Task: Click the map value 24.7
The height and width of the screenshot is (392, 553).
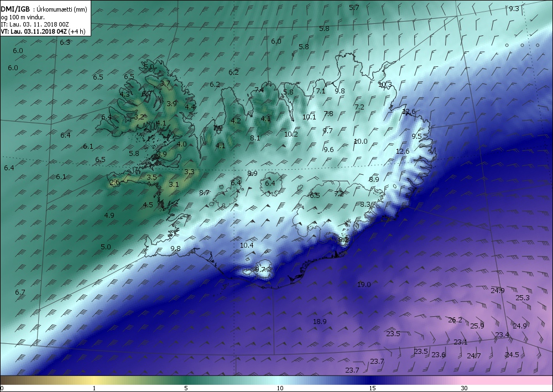Action: [474, 356]
